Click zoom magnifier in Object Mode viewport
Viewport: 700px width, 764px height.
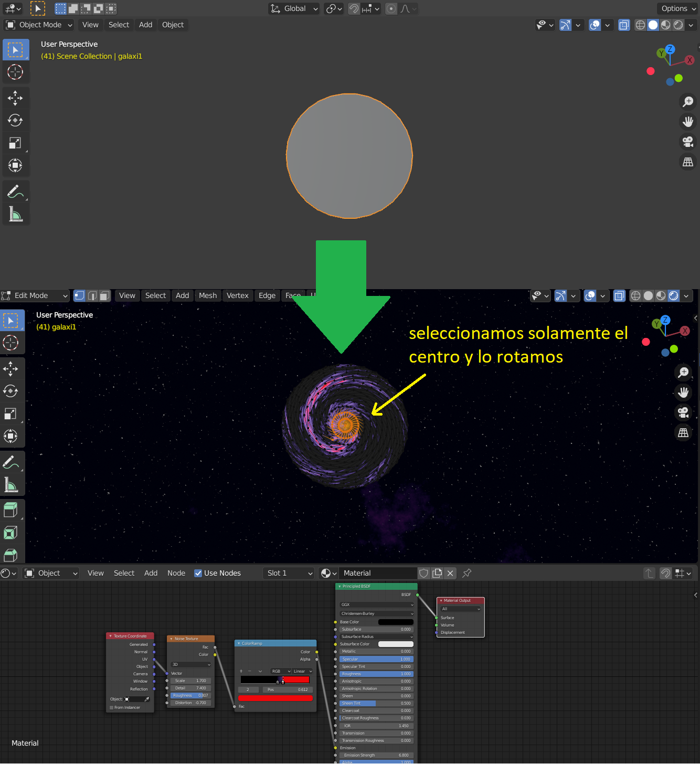[x=688, y=102]
